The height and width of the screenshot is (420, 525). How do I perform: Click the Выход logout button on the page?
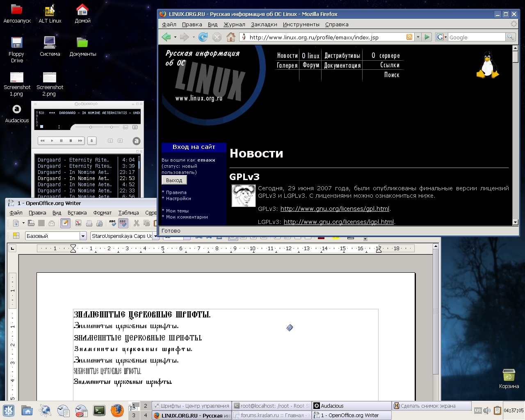coord(174,180)
